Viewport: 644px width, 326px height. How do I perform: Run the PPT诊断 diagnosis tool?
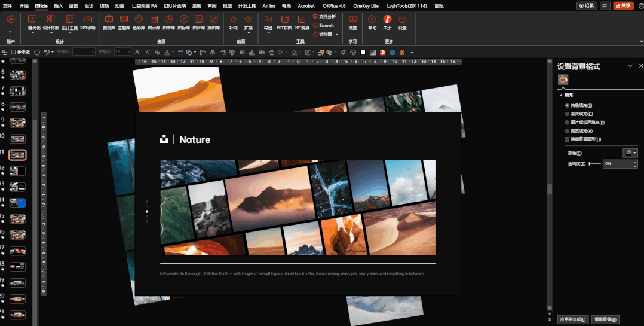click(x=88, y=23)
